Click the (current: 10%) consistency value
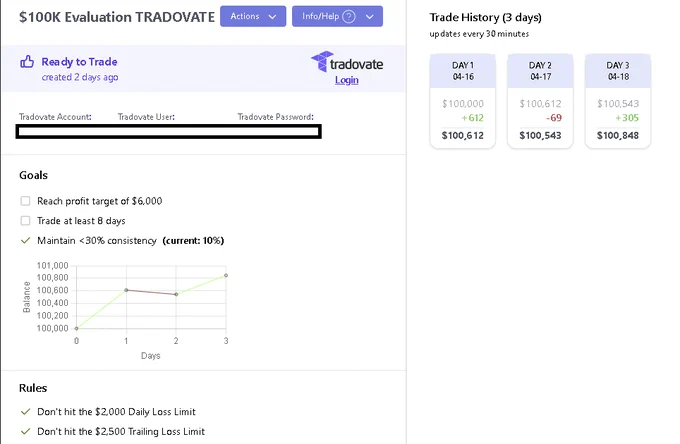The image size is (680, 444). point(193,241)
